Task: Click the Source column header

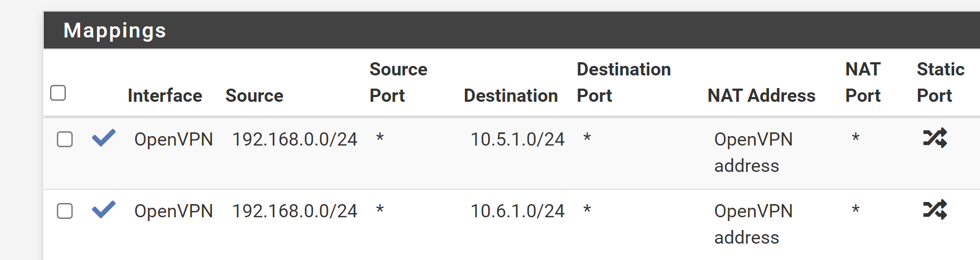Action: [x=254, y=95]
